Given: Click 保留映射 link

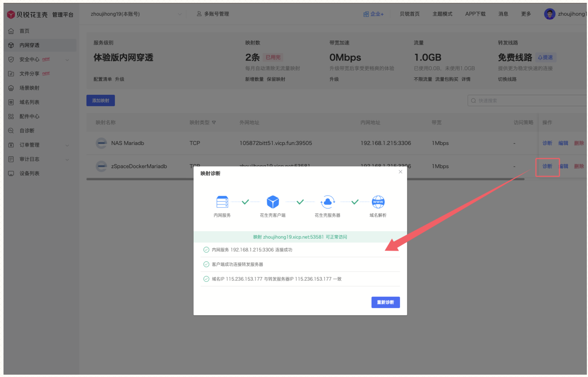Looking at the screenshot, I should coord(276,79).
